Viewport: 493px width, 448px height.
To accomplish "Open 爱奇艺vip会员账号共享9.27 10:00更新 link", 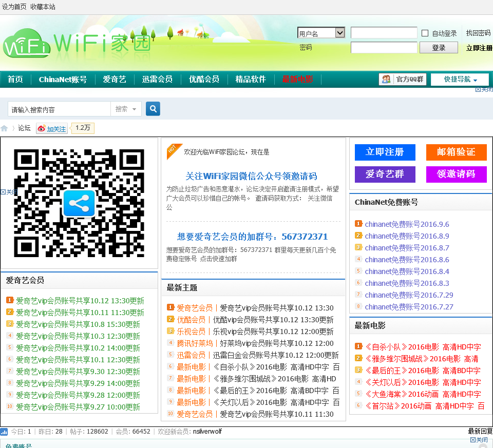I will click(78, 407).
